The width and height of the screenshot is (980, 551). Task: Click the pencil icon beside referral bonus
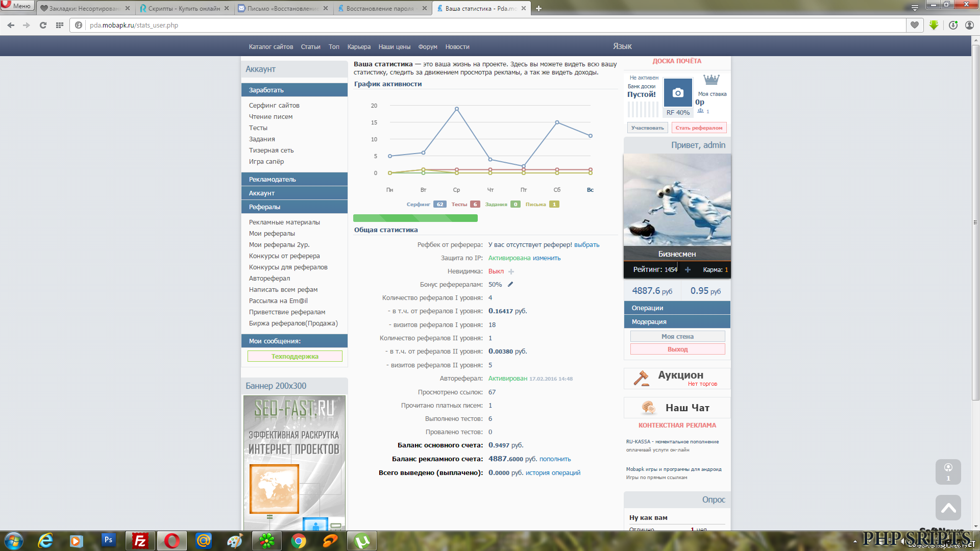(510, 285)
